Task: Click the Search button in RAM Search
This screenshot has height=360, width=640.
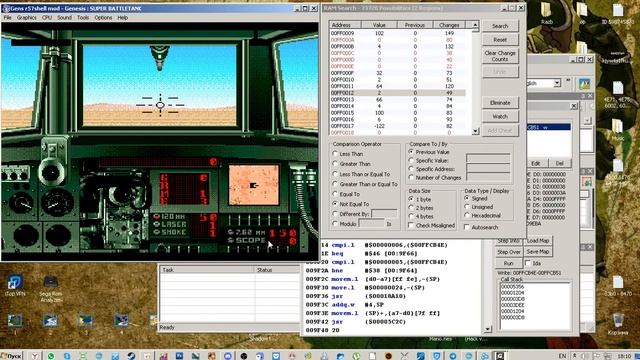Action: pos(500,26)
